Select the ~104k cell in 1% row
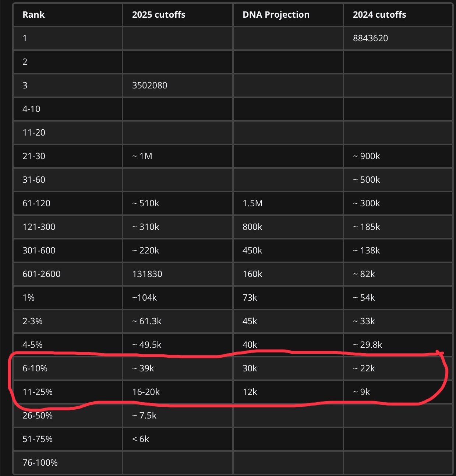The image size is (456, 476). [x=178, y=298]
